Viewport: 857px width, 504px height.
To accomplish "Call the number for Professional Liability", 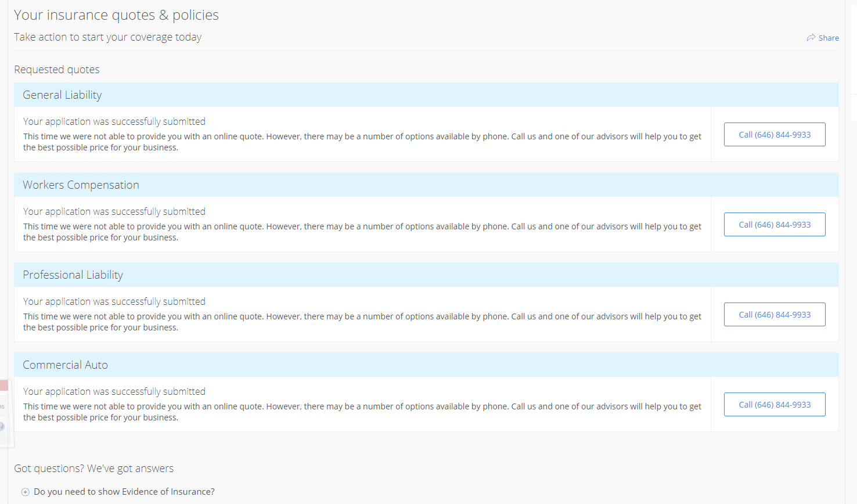I will coord(775,314).
